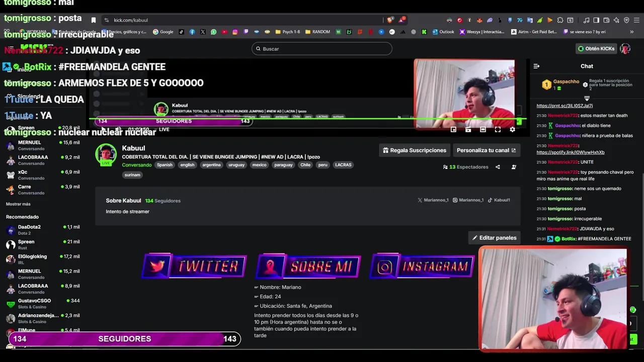644x362 pixels.
Task: Open the spotify.link URL in chat
Action: (x=571, y=152)
